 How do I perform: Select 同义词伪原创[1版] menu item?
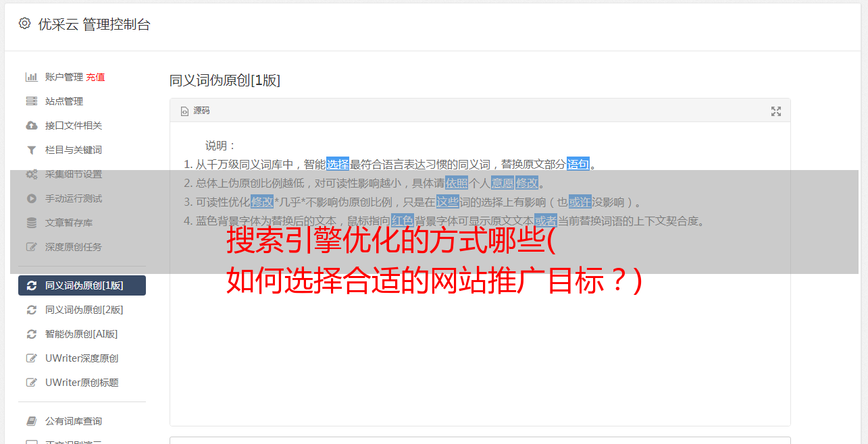pos(82,285)
